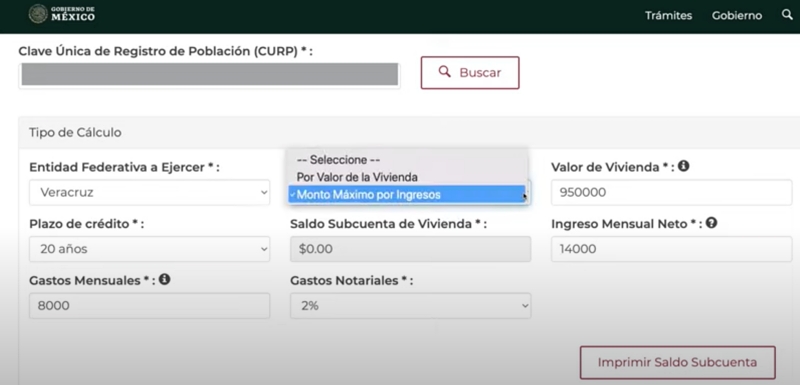Open the Entidad Federativa Veracruz dropdown
Screen dimensions: 800x385
pyautogui.click(x=149, y=193)
